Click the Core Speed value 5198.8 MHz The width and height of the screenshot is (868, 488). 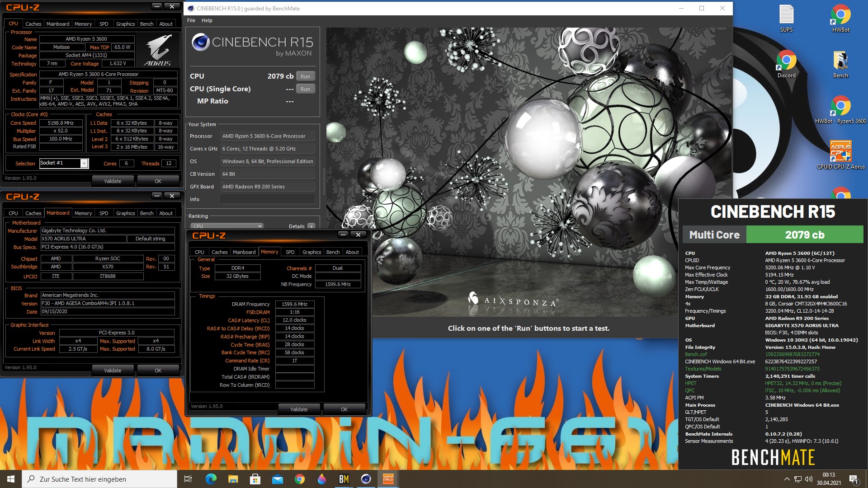point(61,123)
